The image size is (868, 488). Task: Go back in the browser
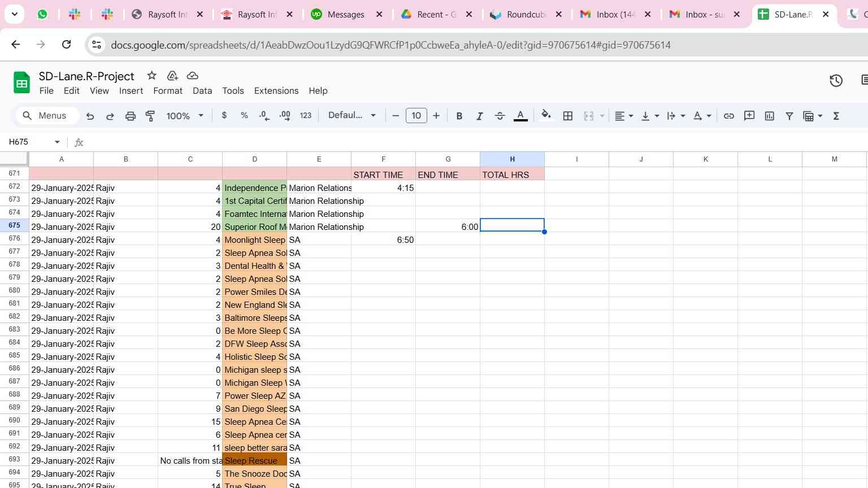(x=16, y=45)
